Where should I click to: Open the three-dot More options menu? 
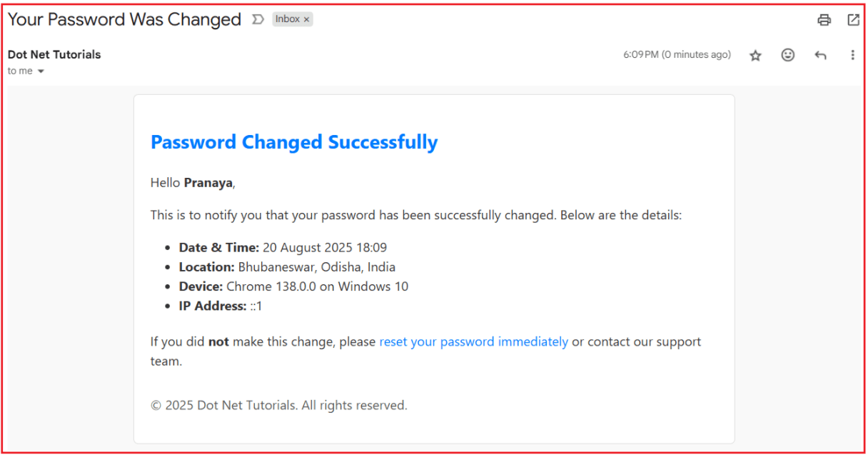852,55
